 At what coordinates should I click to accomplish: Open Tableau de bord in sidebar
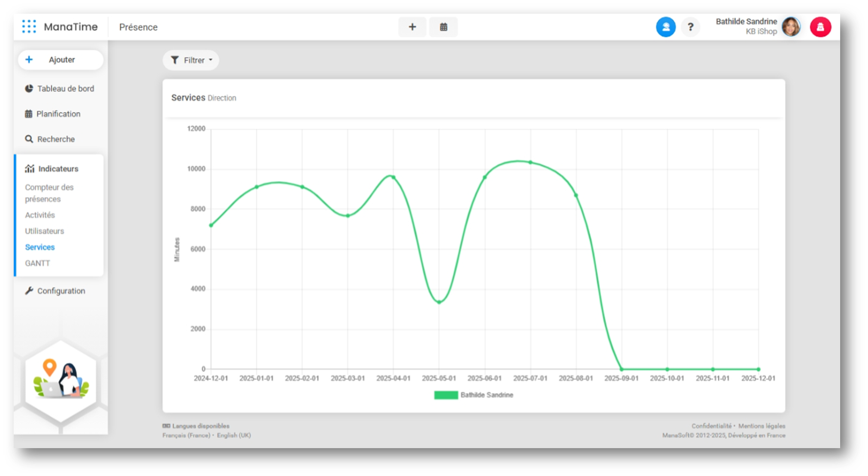(x=65, y=89)
